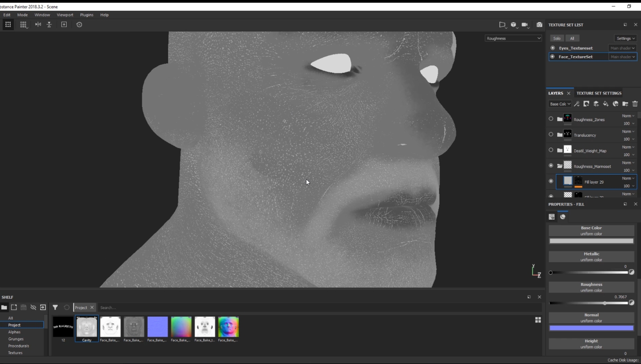
Task: Click the shelf hidden-eye icon
Action: [x=33, y=307]
